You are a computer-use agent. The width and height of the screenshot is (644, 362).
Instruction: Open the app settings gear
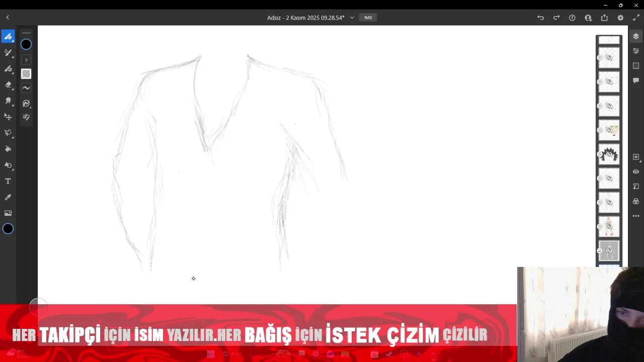620,18
